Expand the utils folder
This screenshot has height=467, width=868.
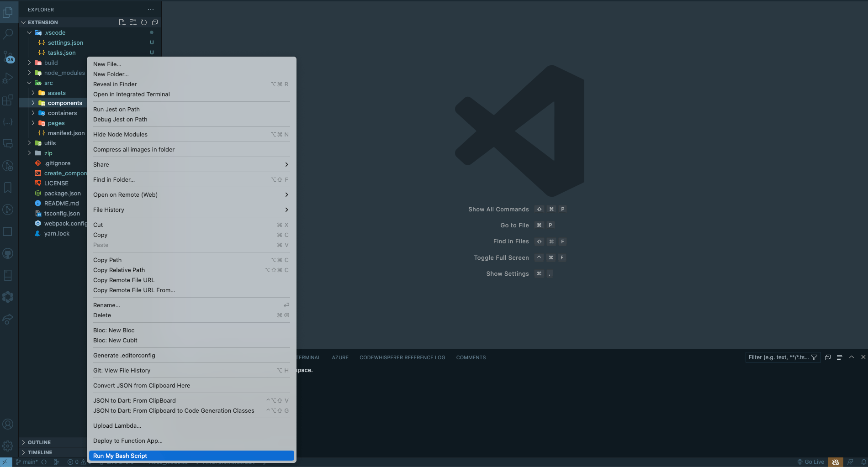click(29, 143)
